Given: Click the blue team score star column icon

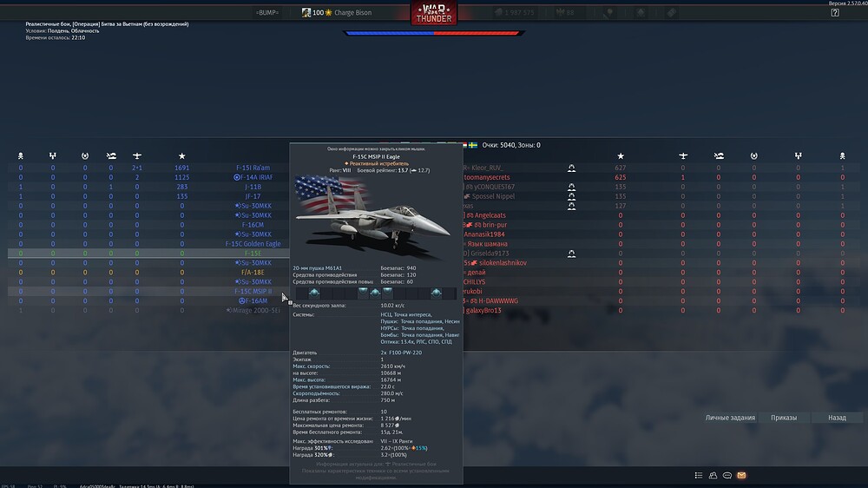Looking at the screenshot, I should point(181,156).
